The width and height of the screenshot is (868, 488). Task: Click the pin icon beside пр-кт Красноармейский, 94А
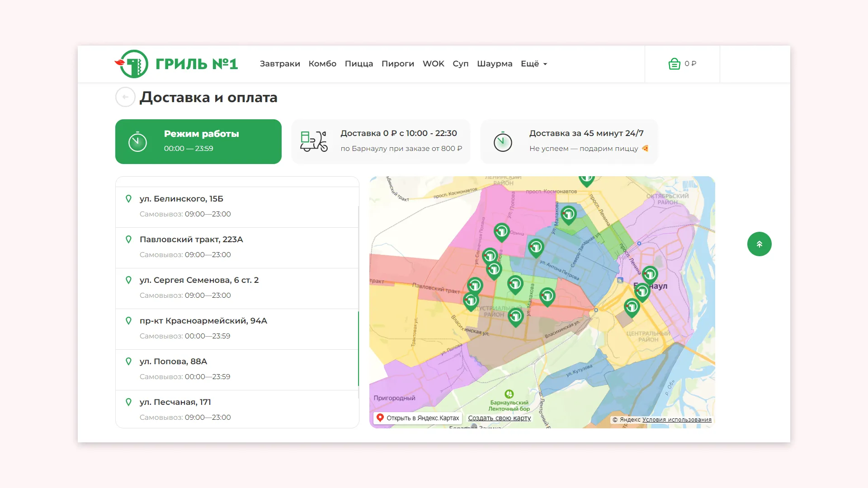(x=128, y=320)
